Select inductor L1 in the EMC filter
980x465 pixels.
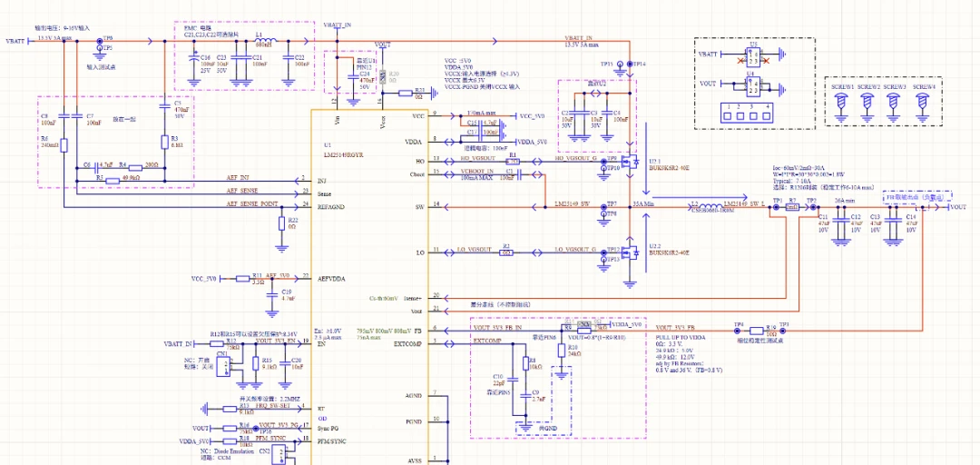pos(265,42)
